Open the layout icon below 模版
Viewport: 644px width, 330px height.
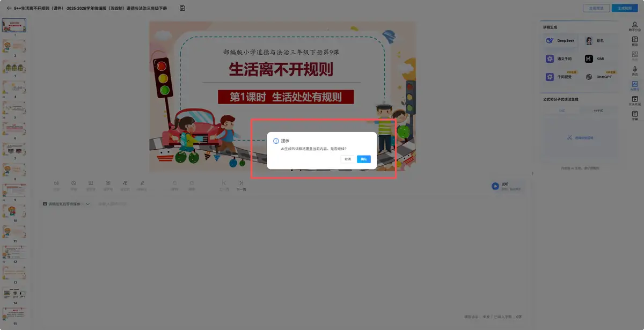[635, 56]
